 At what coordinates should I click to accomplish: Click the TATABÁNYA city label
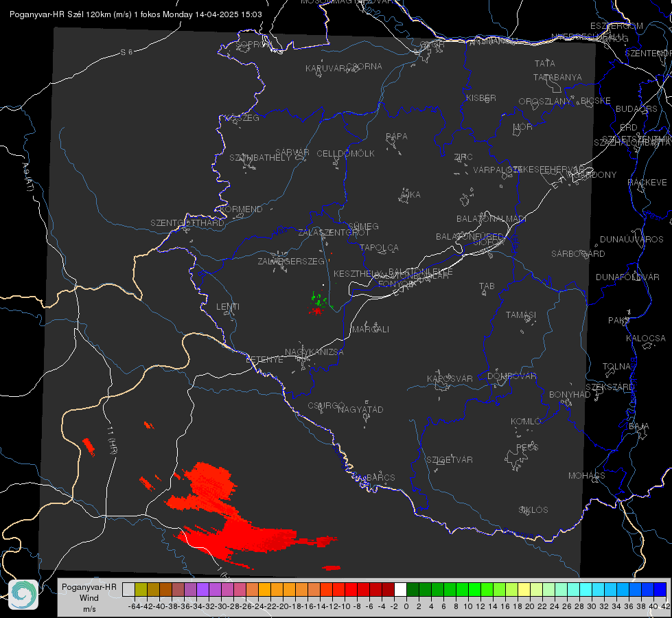557,78
